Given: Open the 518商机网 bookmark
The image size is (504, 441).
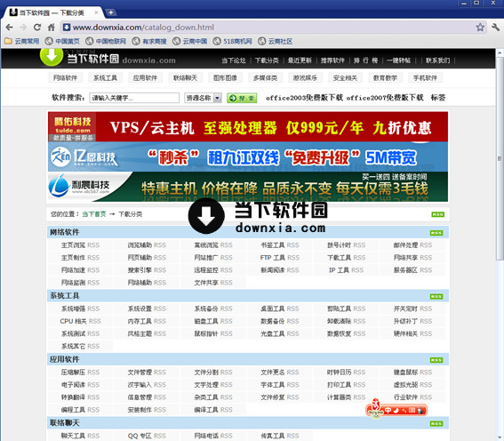Looking at the screenshot, I should coord(233,41).
